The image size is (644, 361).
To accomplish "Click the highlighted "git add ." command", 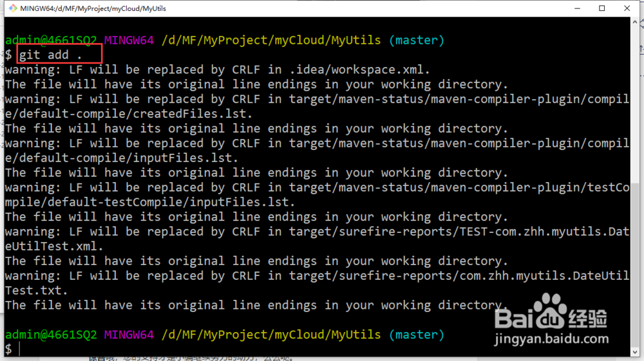I will 59,55.
